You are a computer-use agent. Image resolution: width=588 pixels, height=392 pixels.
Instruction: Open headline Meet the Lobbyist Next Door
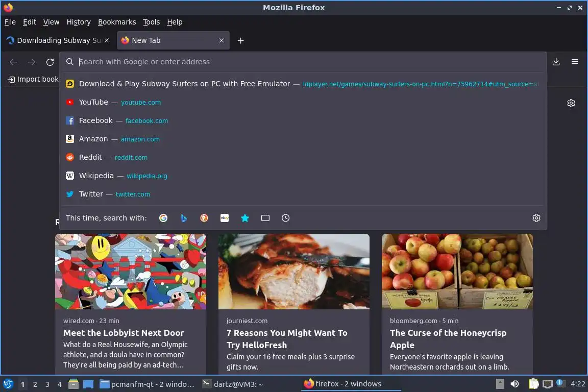tap(124, 333)
